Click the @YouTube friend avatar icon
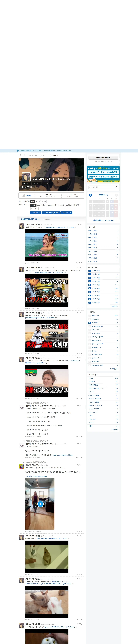Viewport: 138px width, 644px height. pos(90,315)
